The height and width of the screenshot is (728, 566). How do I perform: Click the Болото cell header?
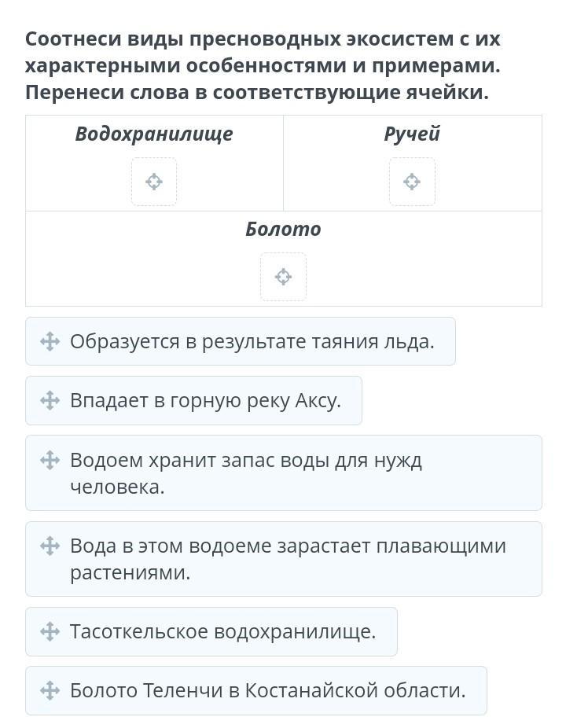[x=283, y=230]
